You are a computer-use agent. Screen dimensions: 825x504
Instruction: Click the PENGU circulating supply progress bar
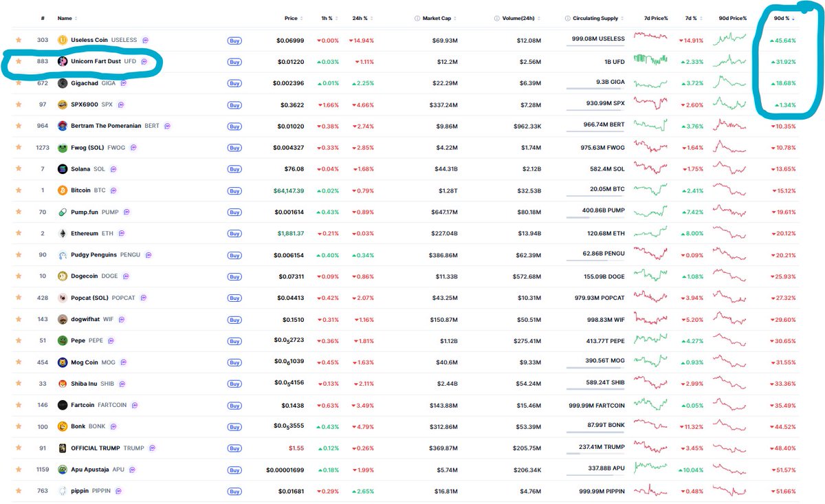pyautogui.click(x=595, y=260)
